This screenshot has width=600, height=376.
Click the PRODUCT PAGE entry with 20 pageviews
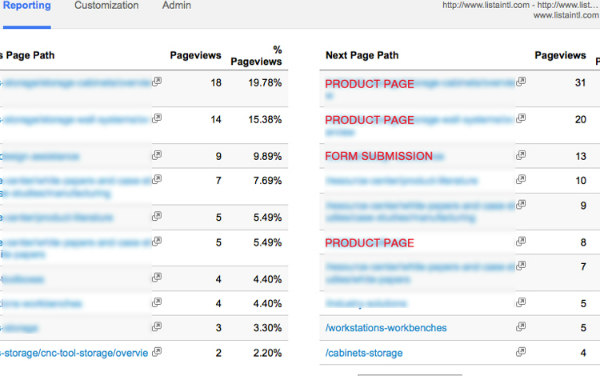(370, 120)
